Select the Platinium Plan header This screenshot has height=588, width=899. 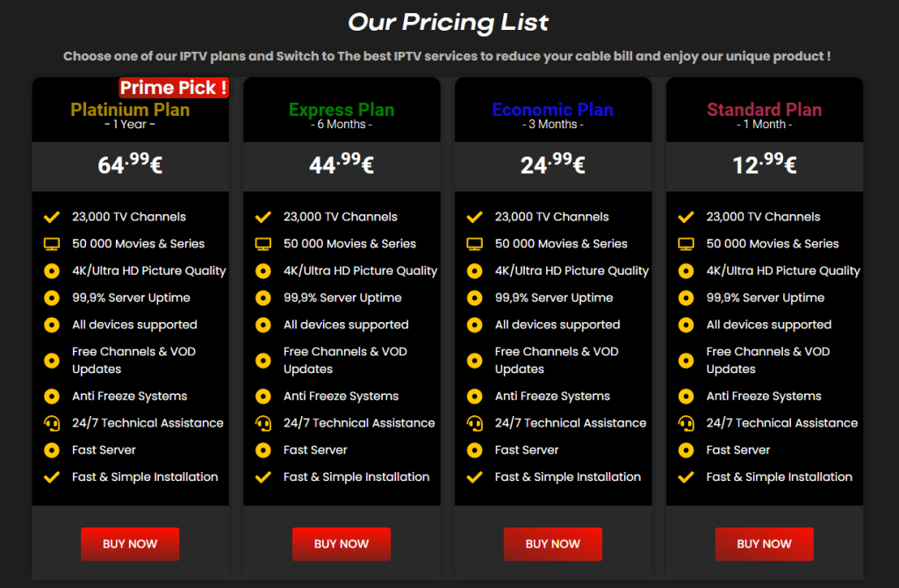point(129,110)
